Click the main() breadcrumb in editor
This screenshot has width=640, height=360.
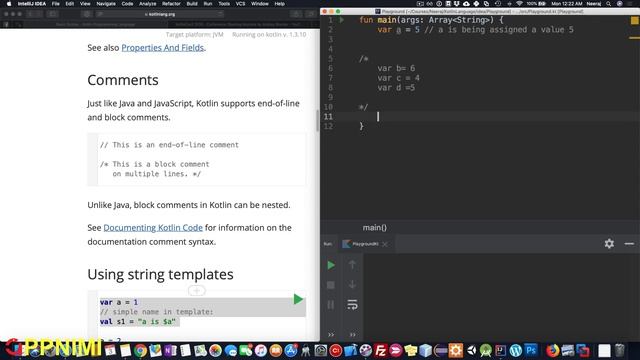374,228
